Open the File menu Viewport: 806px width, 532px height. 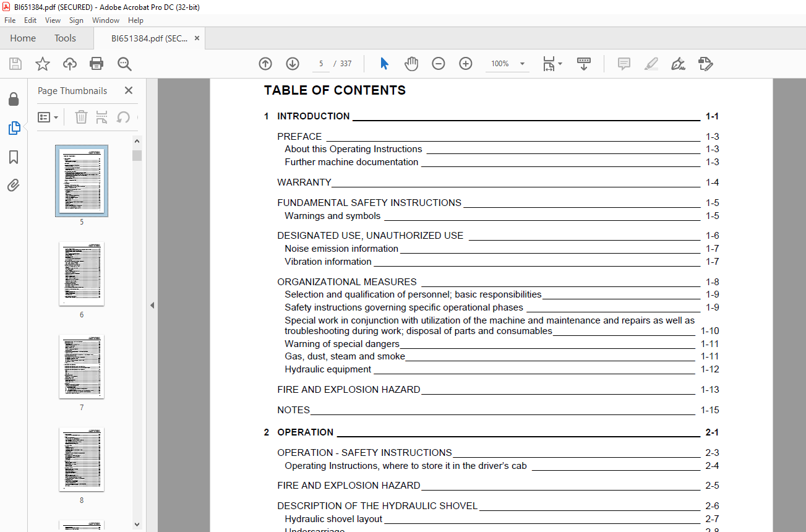[10, 20]
